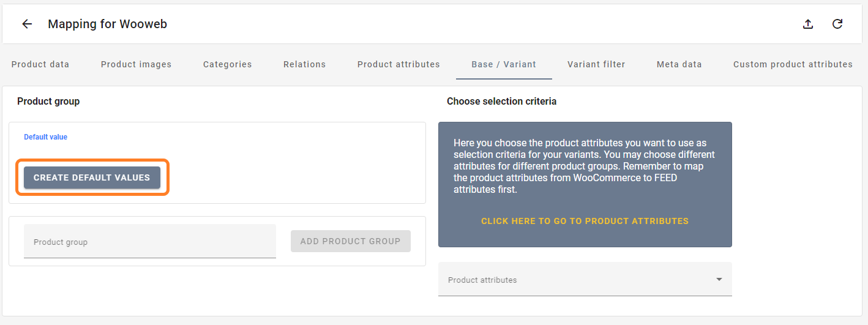The height and width of the screenshot is (325, 868).
Task: Click the refresh icon in the header
Action: pos(837,24)
